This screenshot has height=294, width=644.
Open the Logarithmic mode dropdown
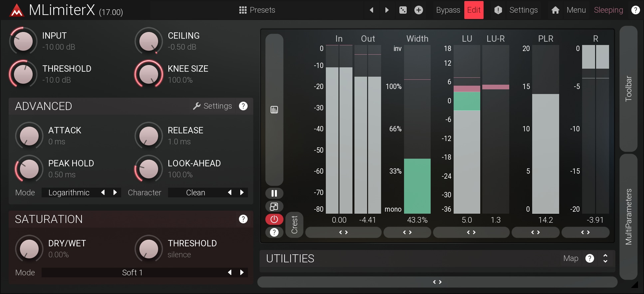(69, 193)
